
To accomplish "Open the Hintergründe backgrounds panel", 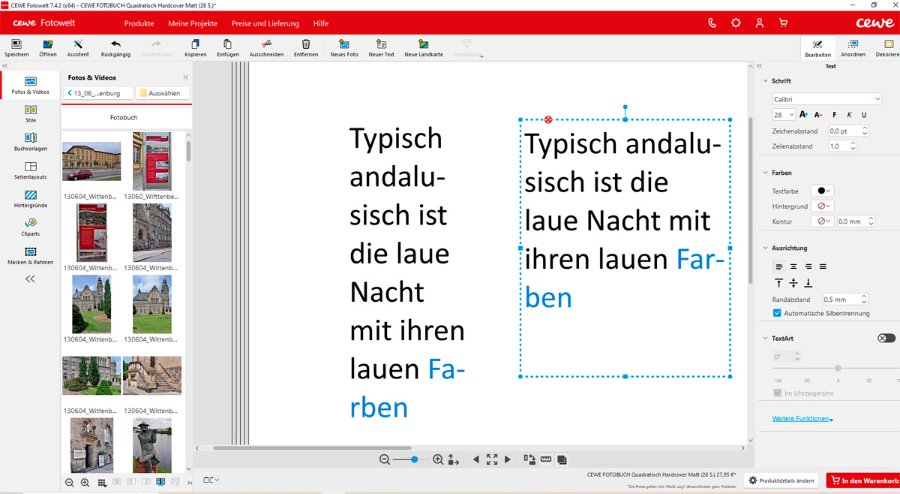I will click(x=30, y=198).
